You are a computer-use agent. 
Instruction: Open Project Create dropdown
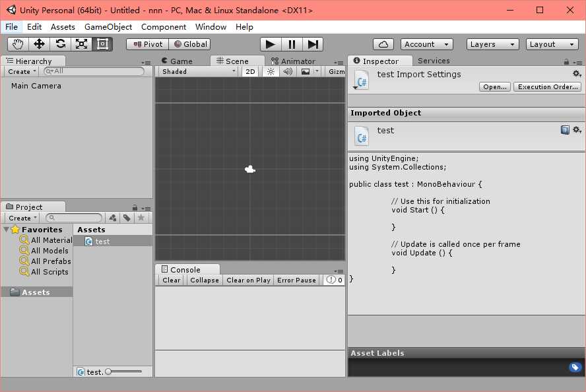point(22,218)
